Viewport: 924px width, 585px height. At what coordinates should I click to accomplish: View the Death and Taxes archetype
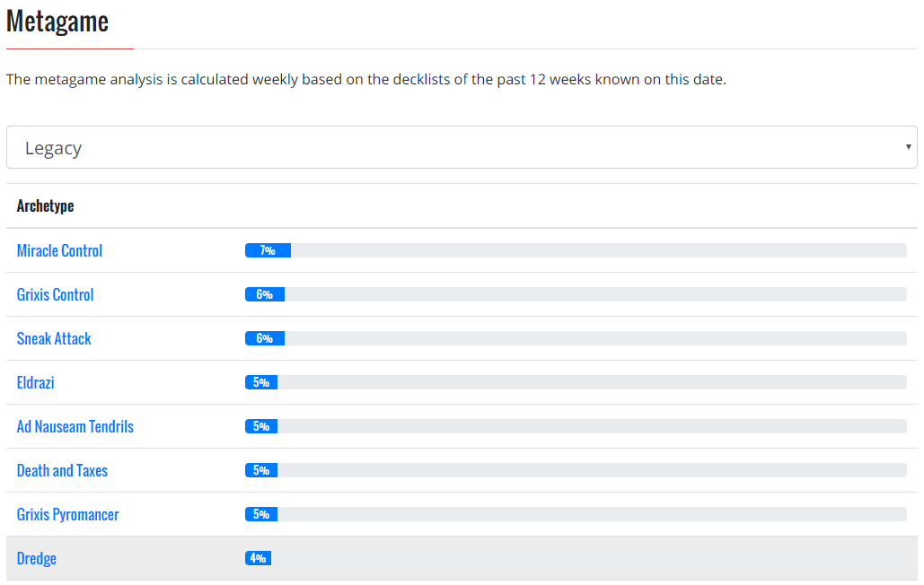pyautogui.click(x=62, y=470)
